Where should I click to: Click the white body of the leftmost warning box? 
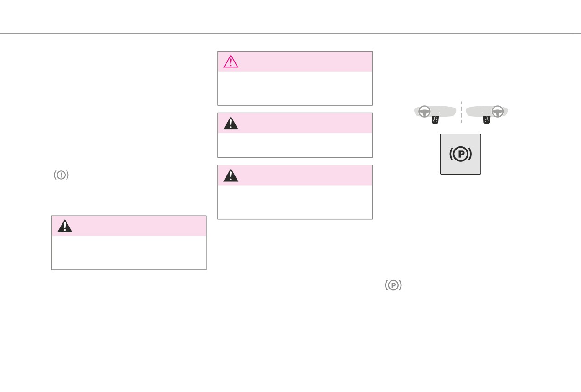click(129, 253)
